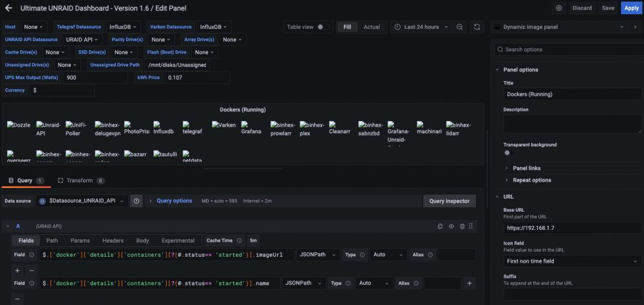Collapse the options pane with right chevron
644x305 pixels.
pos(635,27)
